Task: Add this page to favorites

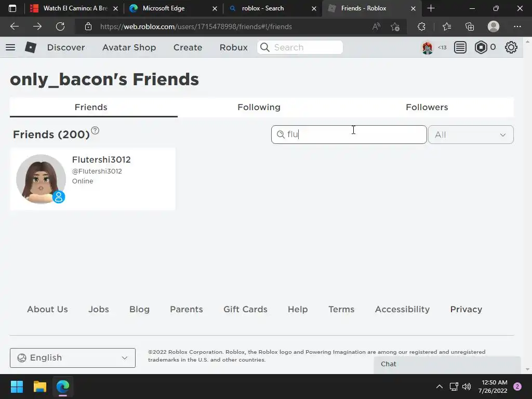Action: tap(395, 26)
